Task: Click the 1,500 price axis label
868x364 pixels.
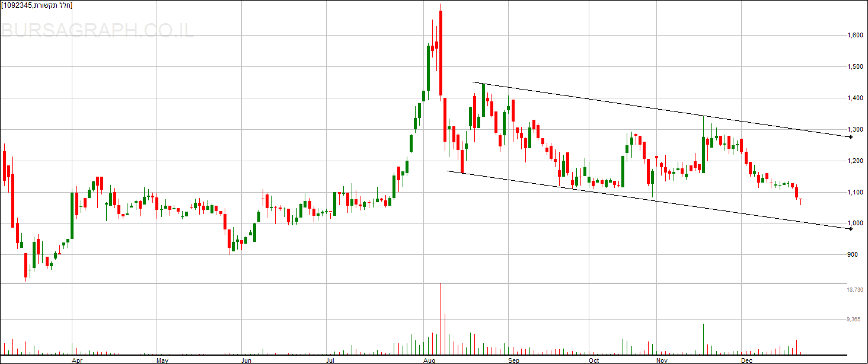Action: (855, 66)
